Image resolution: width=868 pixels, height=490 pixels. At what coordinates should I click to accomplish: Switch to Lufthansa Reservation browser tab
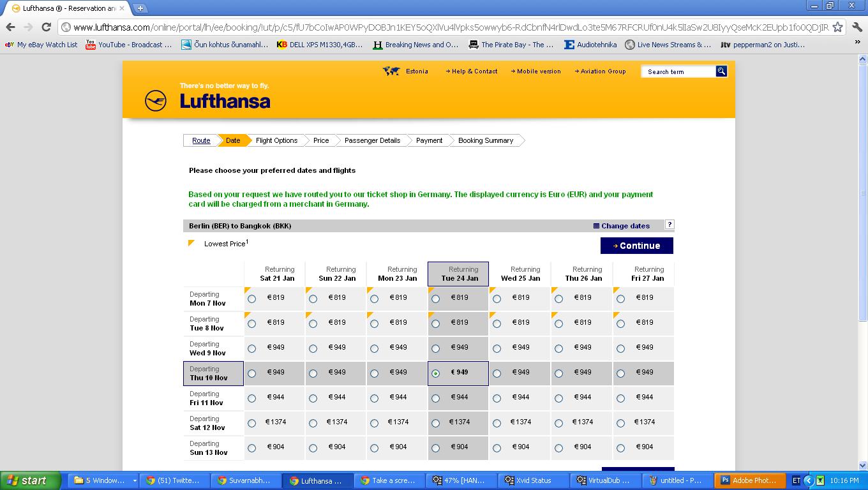coord(66,8)
